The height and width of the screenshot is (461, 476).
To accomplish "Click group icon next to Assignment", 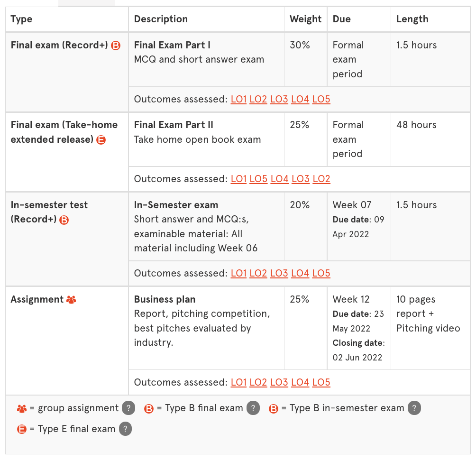I will click(x=71, y=300).
